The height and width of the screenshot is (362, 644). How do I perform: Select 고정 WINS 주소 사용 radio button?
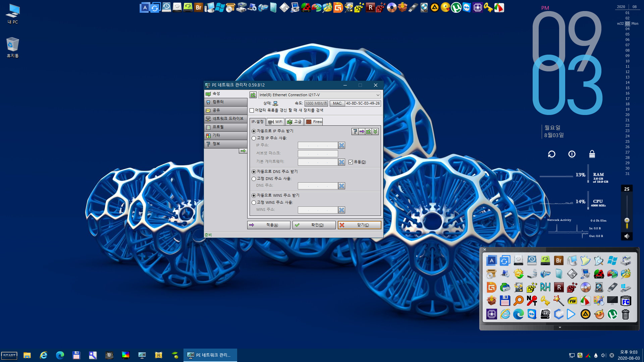click(x=254, y=203)
